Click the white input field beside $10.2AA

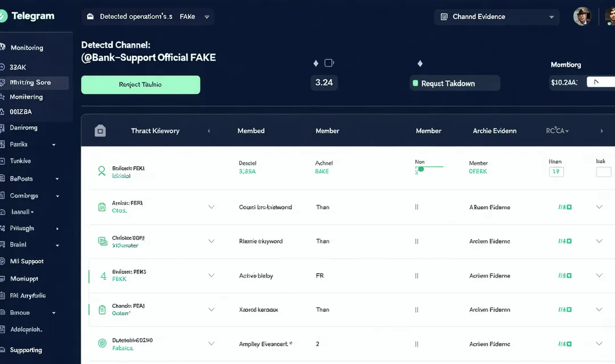(x=601, y=82)
